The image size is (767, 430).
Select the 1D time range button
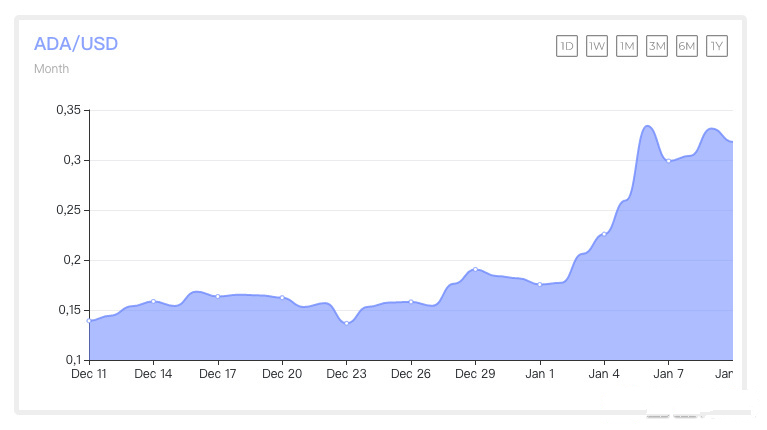click(567, 46)
